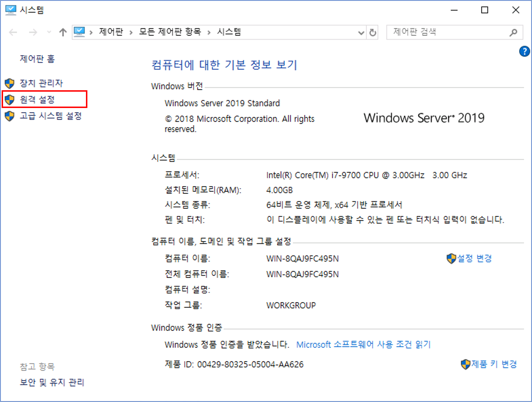This screenshot has width=532, height=402.
Task: Select 제어판 breadcrumb item
Action: [x=111, y=32]
